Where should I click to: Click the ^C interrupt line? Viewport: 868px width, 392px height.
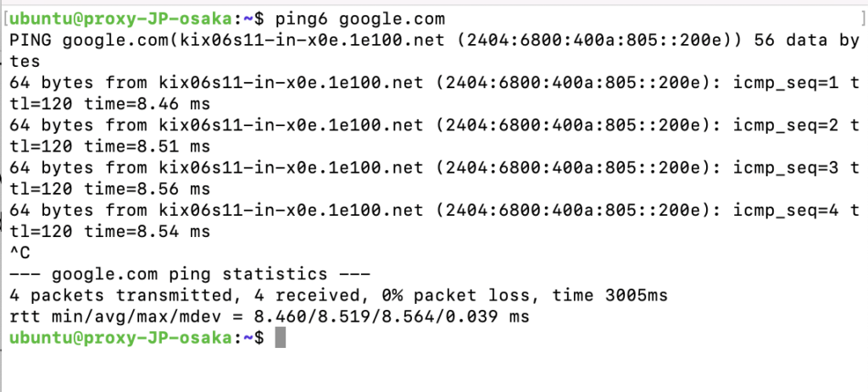tap(19, 252)
